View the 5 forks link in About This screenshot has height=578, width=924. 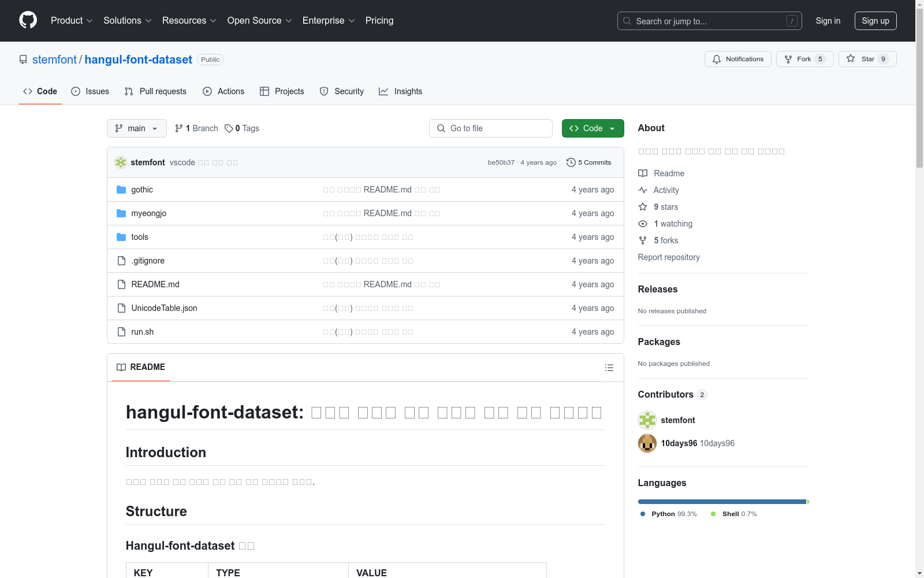(x=658, y=240)
